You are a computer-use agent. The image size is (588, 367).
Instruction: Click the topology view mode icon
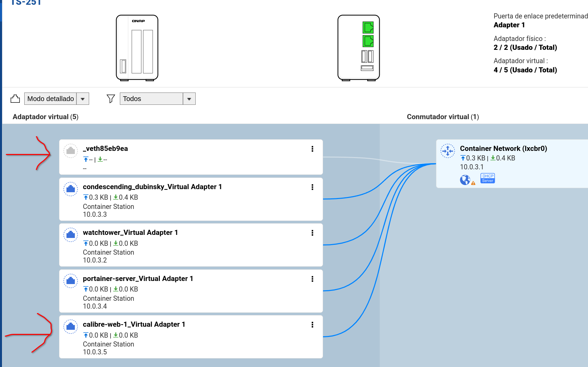coord(15,99)
